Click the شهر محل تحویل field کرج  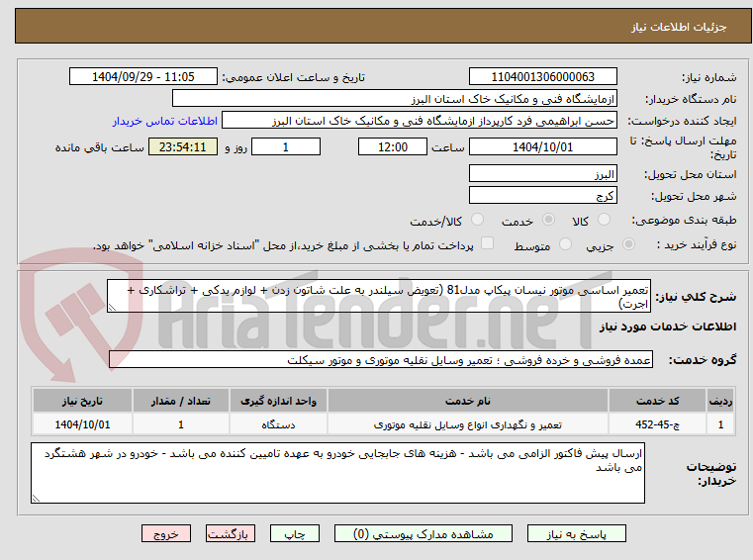click(x=542, y=196)
